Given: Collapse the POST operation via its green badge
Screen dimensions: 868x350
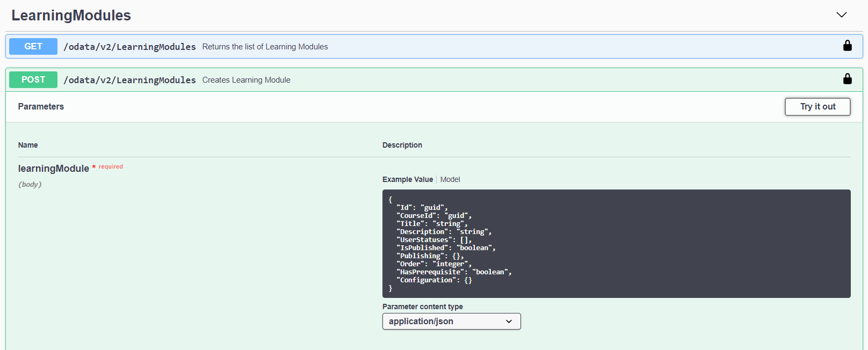Looking at the screenshot, I should click(x=33, y=80).
